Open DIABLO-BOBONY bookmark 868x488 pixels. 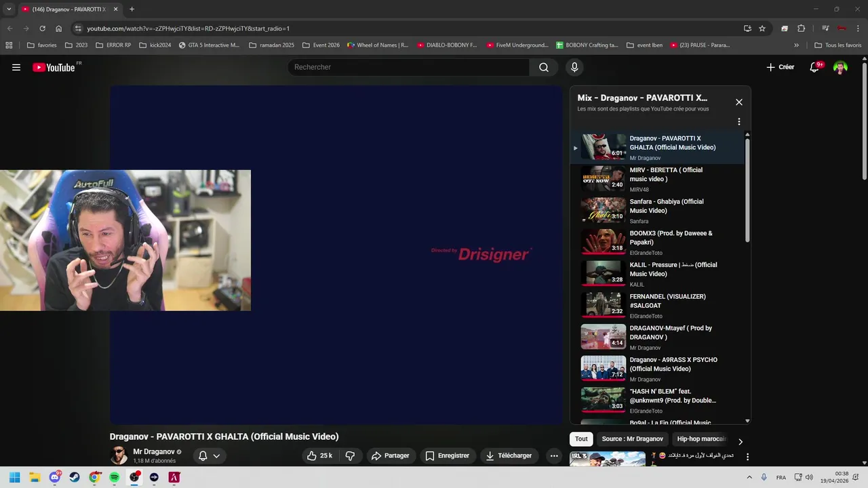pyautogui.click(x=447, y=45)
